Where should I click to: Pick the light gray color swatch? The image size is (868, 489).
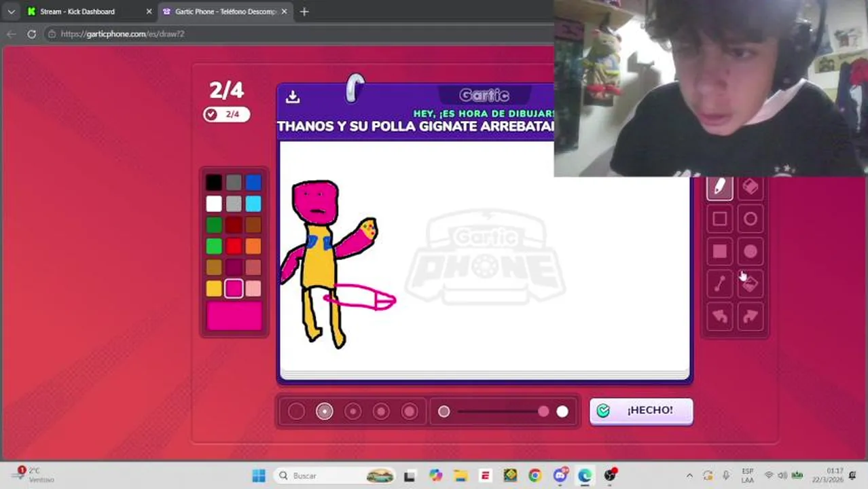point(234,203)
